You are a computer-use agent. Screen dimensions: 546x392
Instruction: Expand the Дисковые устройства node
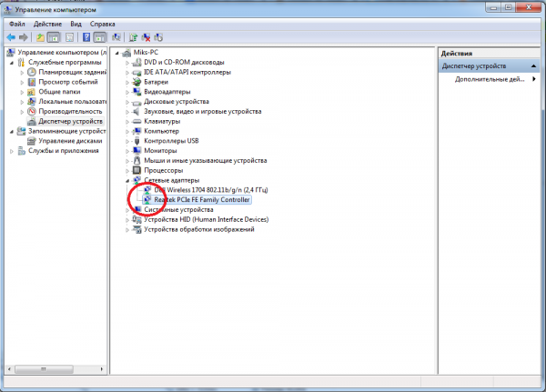pos(127,103)
